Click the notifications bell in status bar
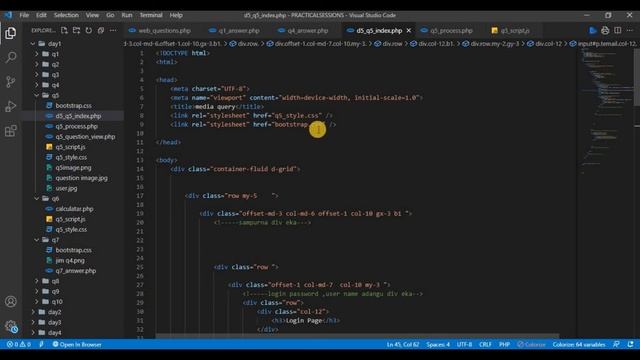The height and width of the screenshot is (360, 640). click(x=631, y=344)
